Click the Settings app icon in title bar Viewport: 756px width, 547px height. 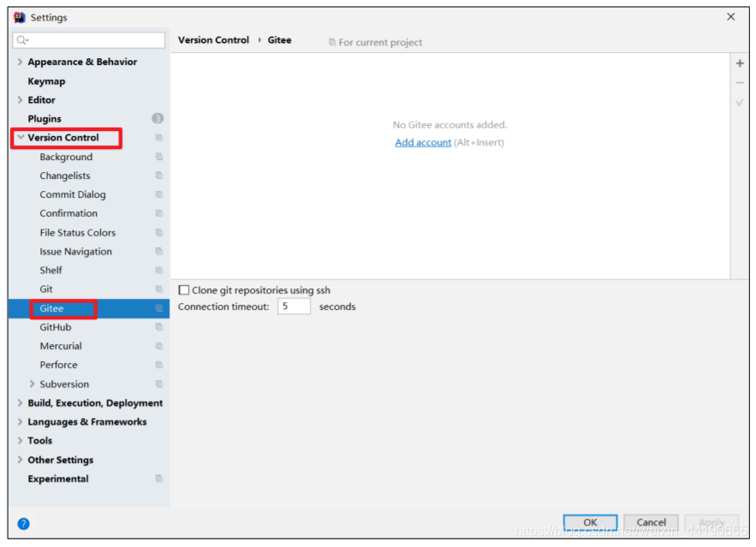click(20, 17)
